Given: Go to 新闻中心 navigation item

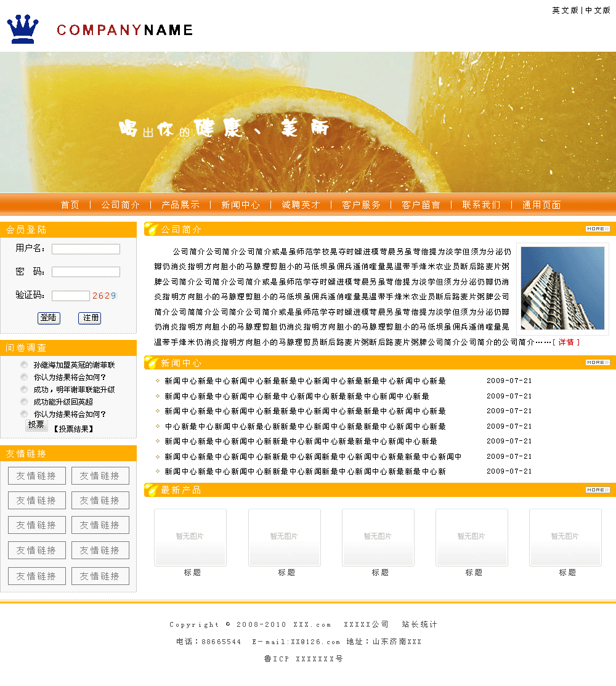Looking at the screenshot, I should click(x=240, y=205).
